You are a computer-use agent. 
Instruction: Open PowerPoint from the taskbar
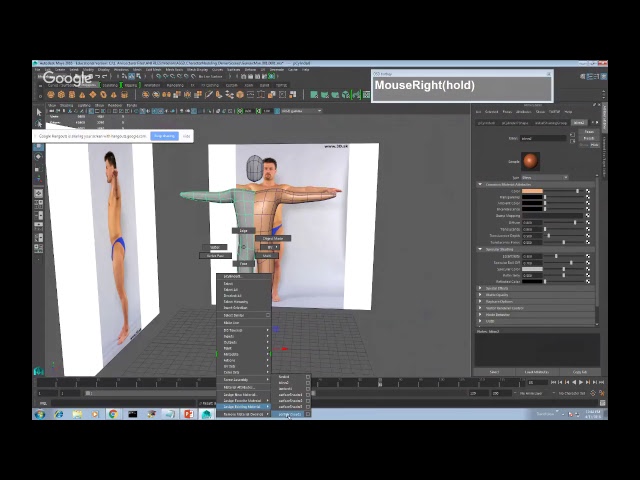[189, 414]
